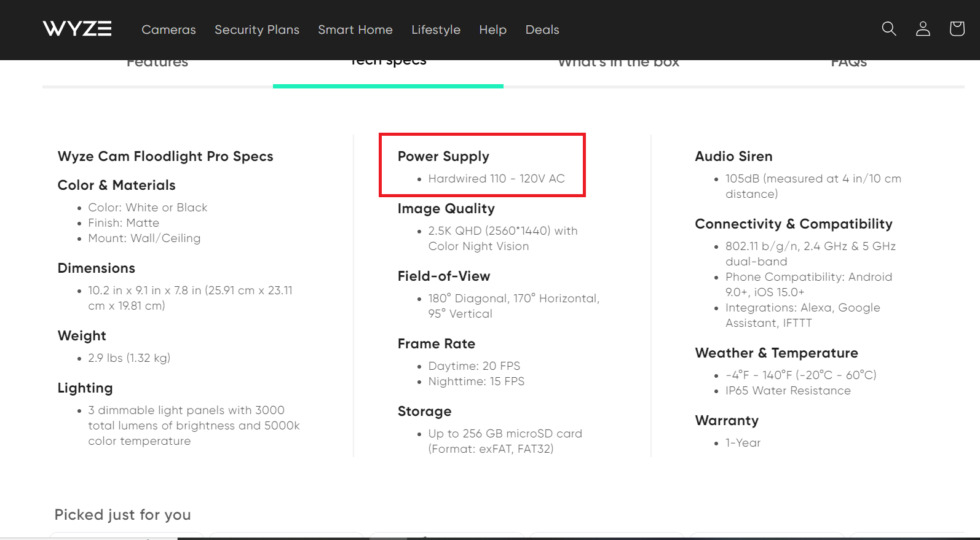Click the 'Warranty' heading
Image resolution: width=980 pixels, height=540 pixels.
[727, 421]
